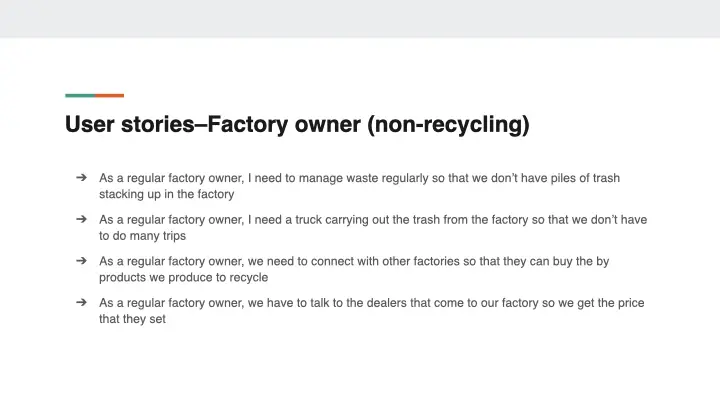
Task: Click the gray bar above the slide
Action: click(360, 18)
